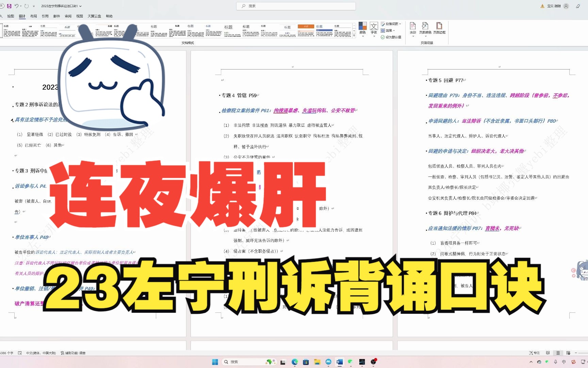Click the Windows Start button
Viewport: 588px width, 368px height.
click(215, 362)
